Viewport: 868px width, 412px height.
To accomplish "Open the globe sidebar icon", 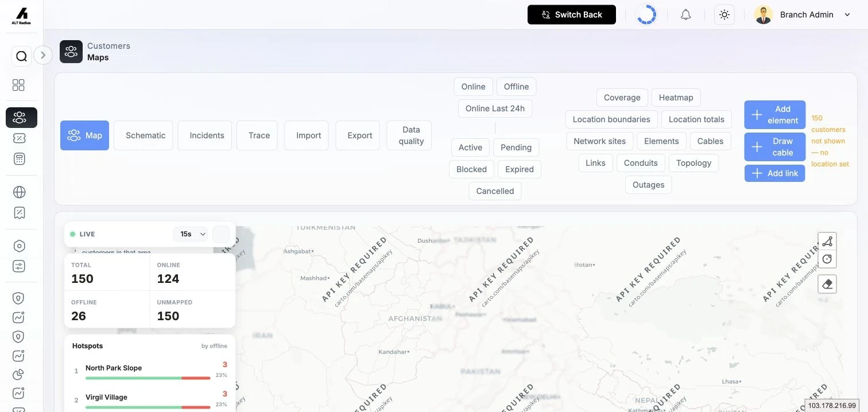I will point(19,192).
